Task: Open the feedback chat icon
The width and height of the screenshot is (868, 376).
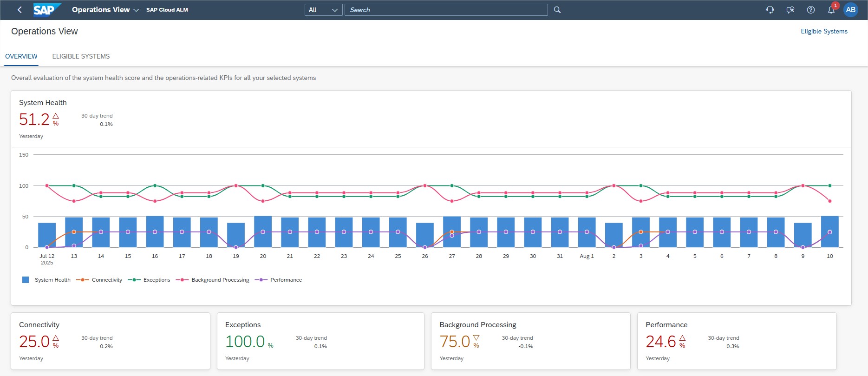Action: (x=790, y=10)
